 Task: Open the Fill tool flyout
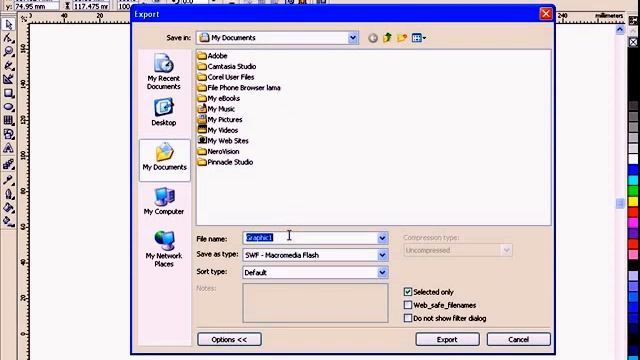pyautogui.click(x=8, y=208)
